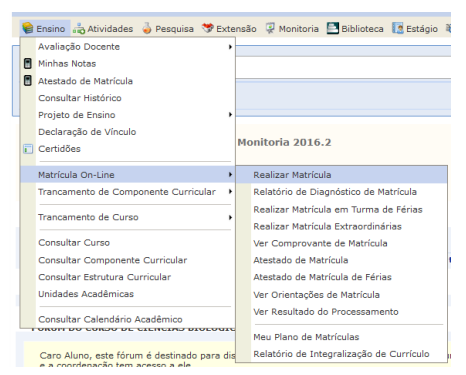Open Ver Resultado do Processamento
Viewport: 466px width, 375px height.
coord(341,312)
